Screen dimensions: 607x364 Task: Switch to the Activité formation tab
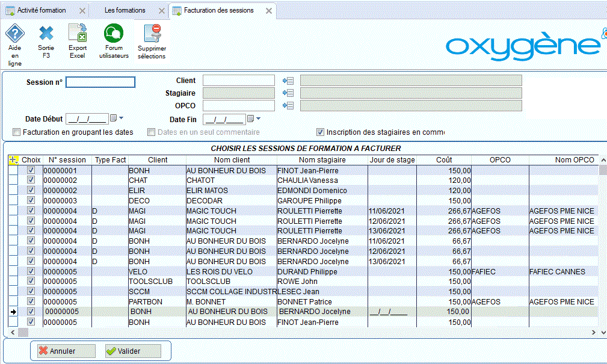tap(42, 10)
